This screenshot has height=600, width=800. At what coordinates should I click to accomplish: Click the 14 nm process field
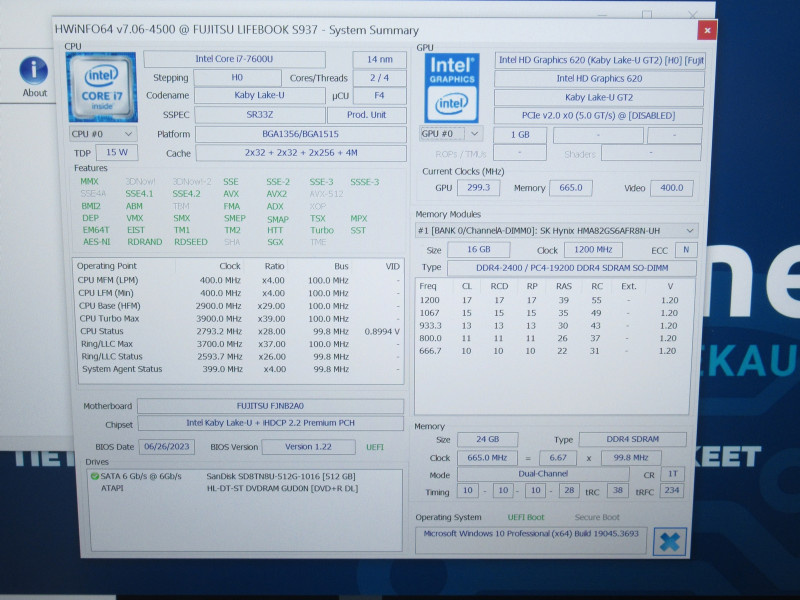click(x=380, y=60)
